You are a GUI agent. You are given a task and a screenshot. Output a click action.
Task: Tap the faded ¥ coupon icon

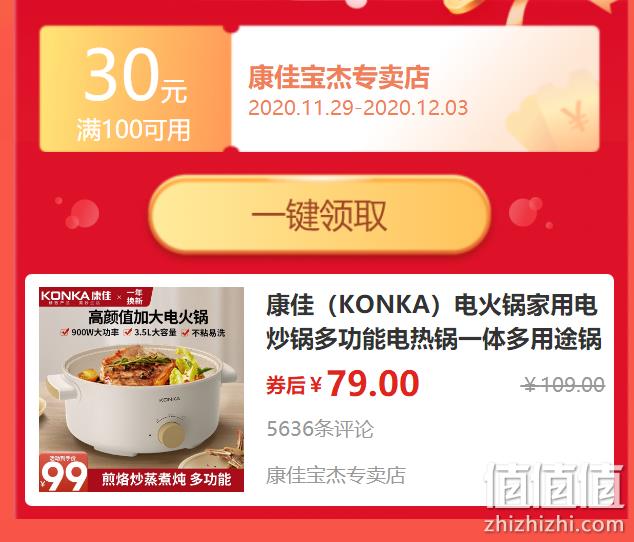tap(574, 116)
